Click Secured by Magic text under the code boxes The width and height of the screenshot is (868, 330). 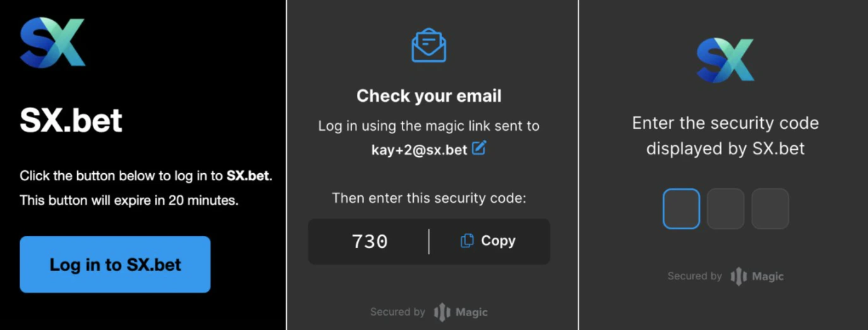click(725, 276)
